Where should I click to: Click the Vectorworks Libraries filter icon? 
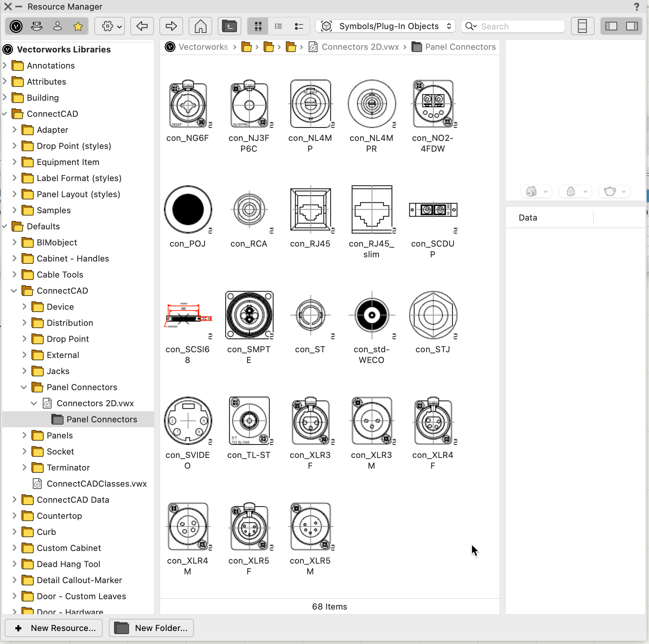point(16,26)
